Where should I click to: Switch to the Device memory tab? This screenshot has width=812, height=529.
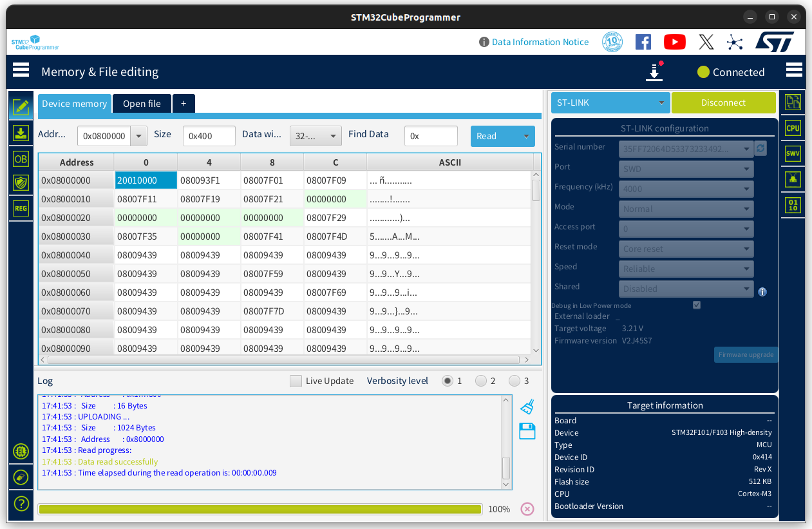pyautogui.click(x=75, y=104)
